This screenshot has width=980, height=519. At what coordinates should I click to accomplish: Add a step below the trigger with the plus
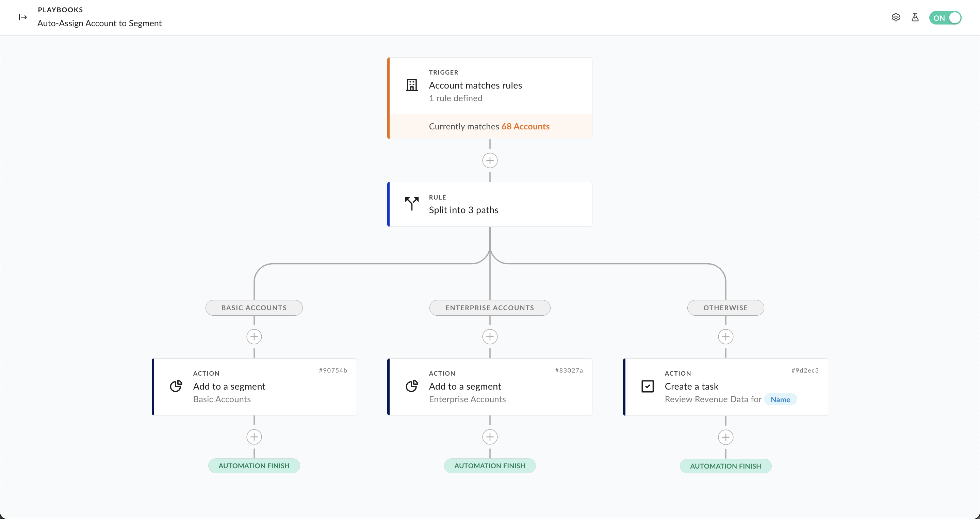(x=490, y=160)
